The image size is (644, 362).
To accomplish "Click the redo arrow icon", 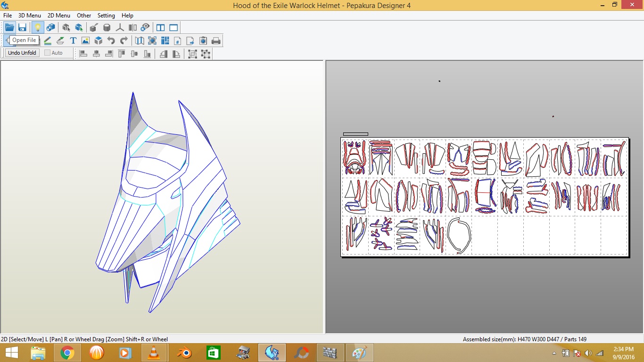I will pos(124,41).
